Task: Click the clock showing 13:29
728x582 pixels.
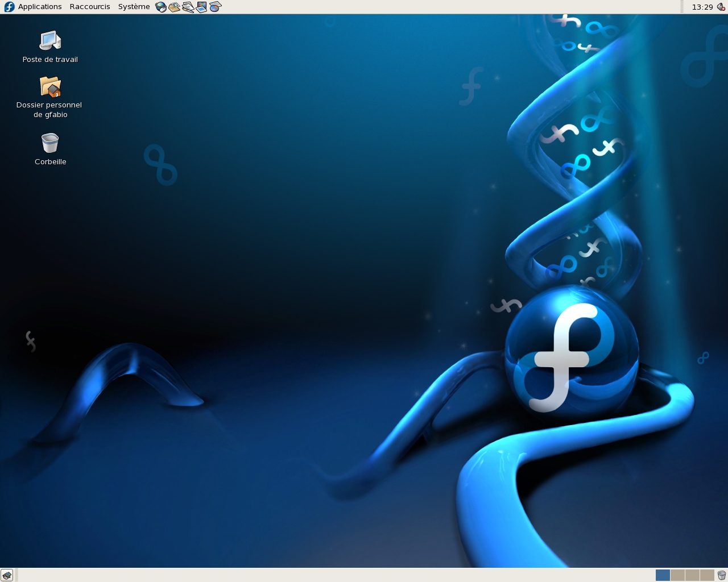Action: (x=703, y=7)
